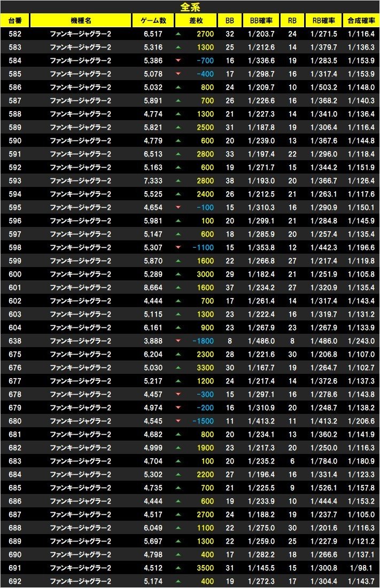Click the green up arrow in row 593
The width and height of the screenshot is (380, 588).
(178, 181)
